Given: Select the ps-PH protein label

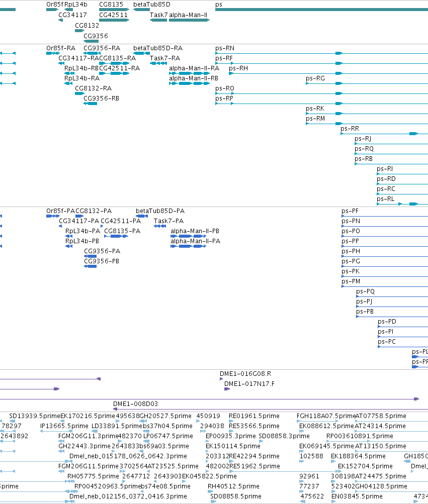Looking at the screenshot, I should pyautogui.click(x=351, y=251).
